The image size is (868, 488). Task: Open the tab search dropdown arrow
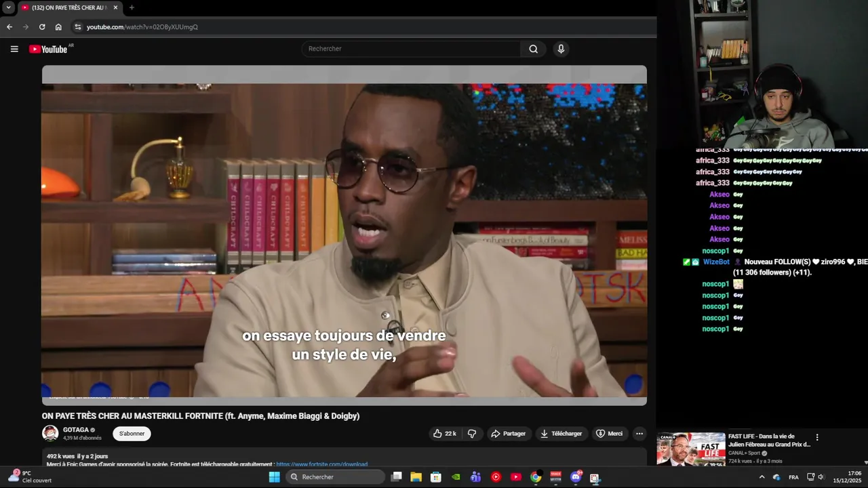point(8,7)
